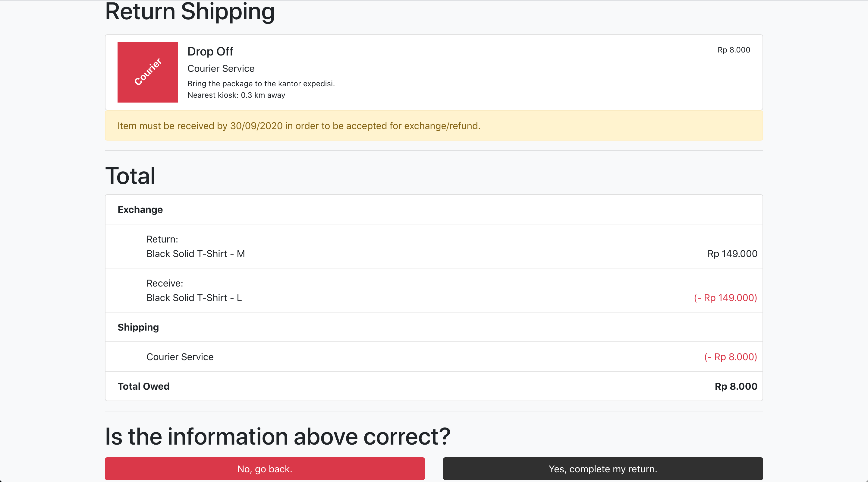868x482 pixels.
Task: Confirm with "Yes, complete my return." button
Action: pos(602,468)
